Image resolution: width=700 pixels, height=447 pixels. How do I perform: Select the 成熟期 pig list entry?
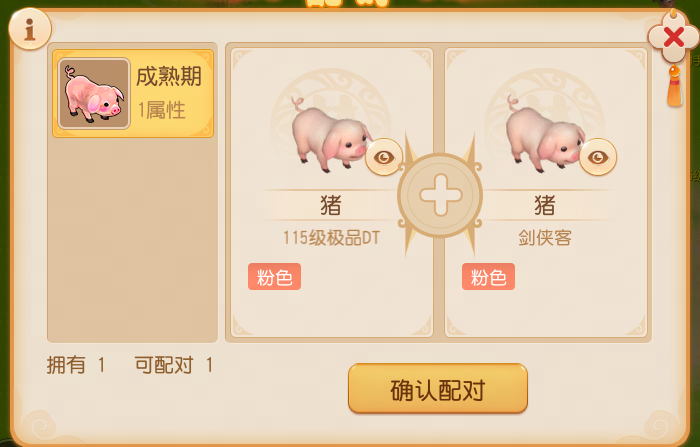coord(133,93)
